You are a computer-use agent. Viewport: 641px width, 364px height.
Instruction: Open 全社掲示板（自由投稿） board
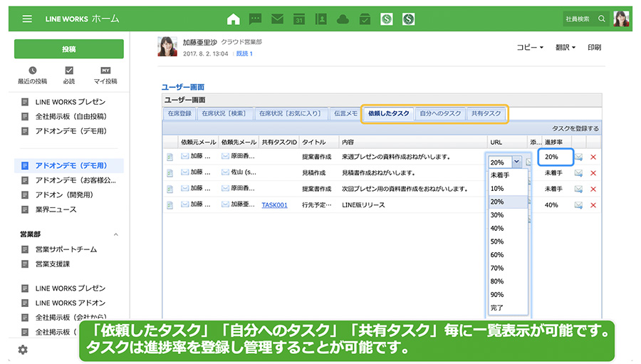(x=71, y=117)
